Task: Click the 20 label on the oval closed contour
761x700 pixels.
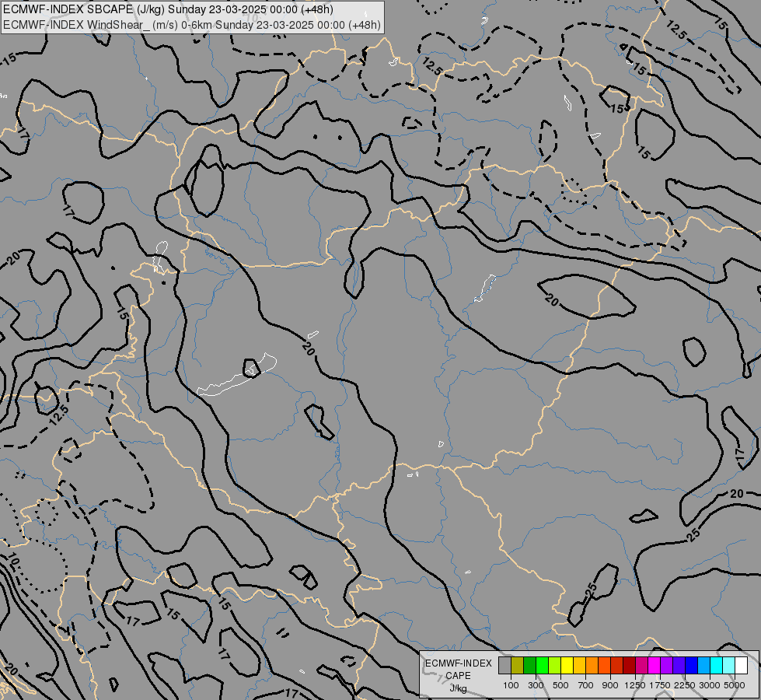Action: pos(552,300)
